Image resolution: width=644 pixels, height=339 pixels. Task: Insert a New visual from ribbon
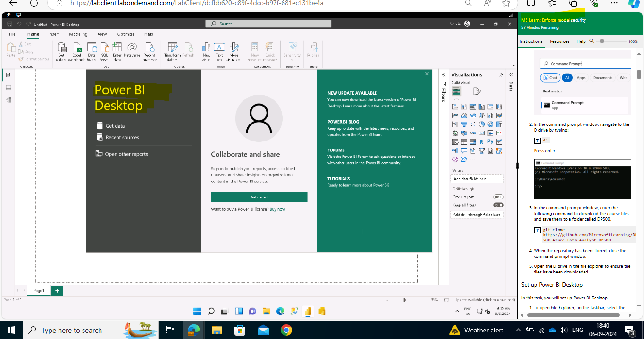pyautogui.click(x=207, y=52)
